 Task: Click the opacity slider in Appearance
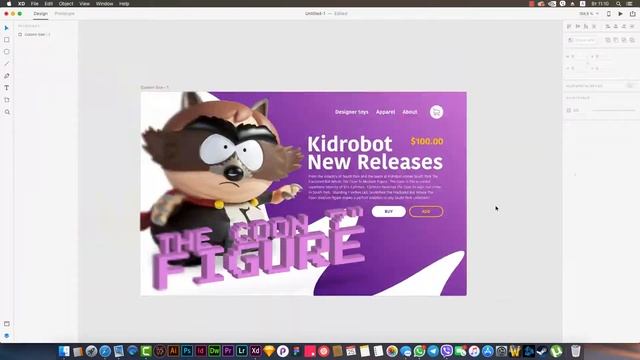click(x=613, y=110)
